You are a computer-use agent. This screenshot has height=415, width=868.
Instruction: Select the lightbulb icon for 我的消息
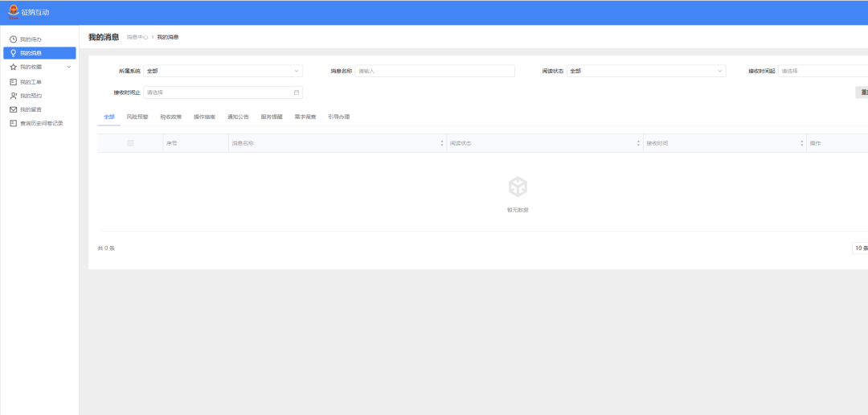click(14, 53)
